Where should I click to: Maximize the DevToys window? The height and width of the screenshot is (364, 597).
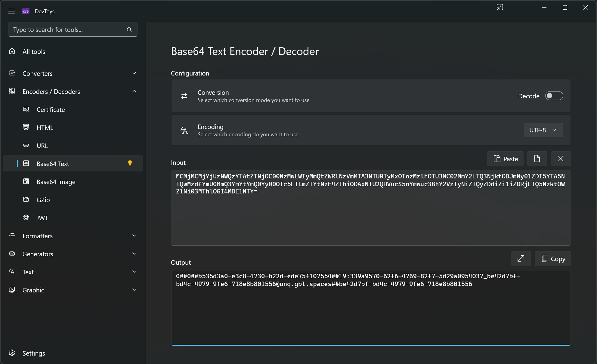565,7
